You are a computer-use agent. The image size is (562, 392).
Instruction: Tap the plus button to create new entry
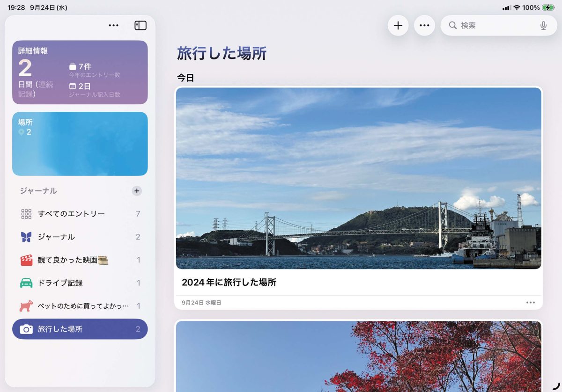click(398, 26)
